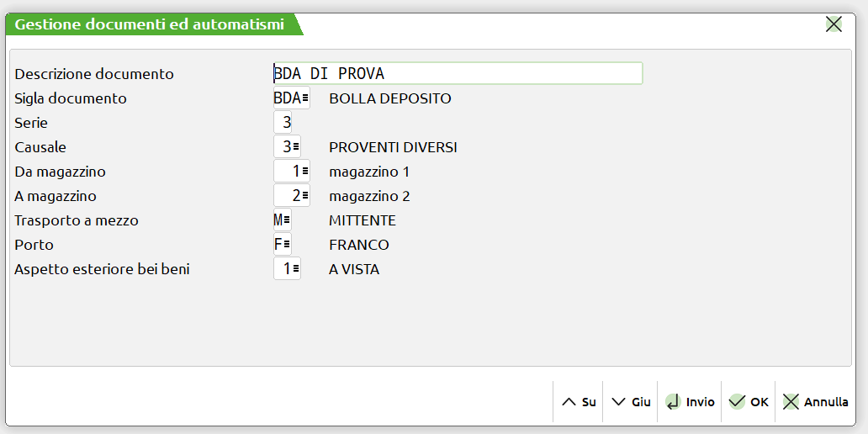The height and width of the screenshot is (434, 868).
Task: Click the Giu down-arrow icon
Action: click(620, 402)
